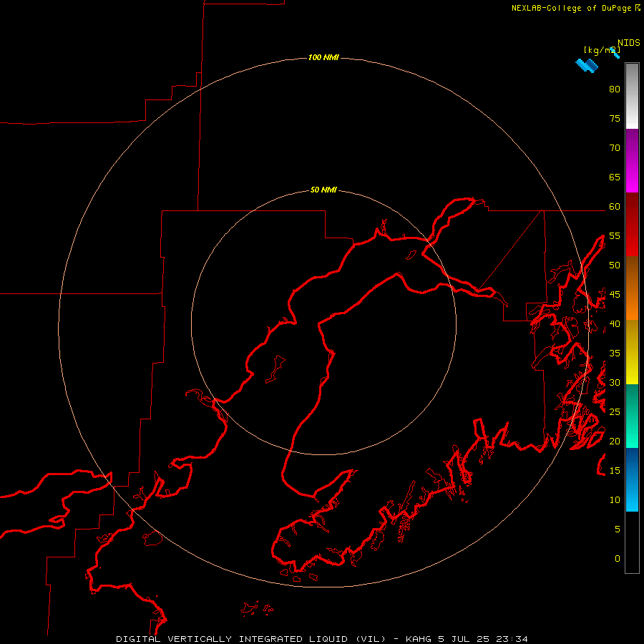This screenshot has height=644, width=644.
Task: Pick the yellow 30-40 color bar segment
Action: point(632,351)
